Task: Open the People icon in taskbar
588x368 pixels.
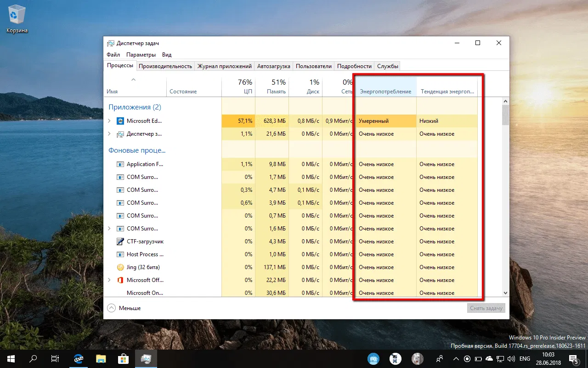Action: 440,359
